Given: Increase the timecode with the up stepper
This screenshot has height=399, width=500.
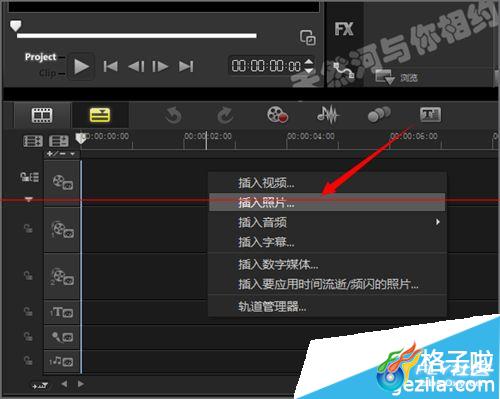Looking at the screenshot, I should [309, 61].
